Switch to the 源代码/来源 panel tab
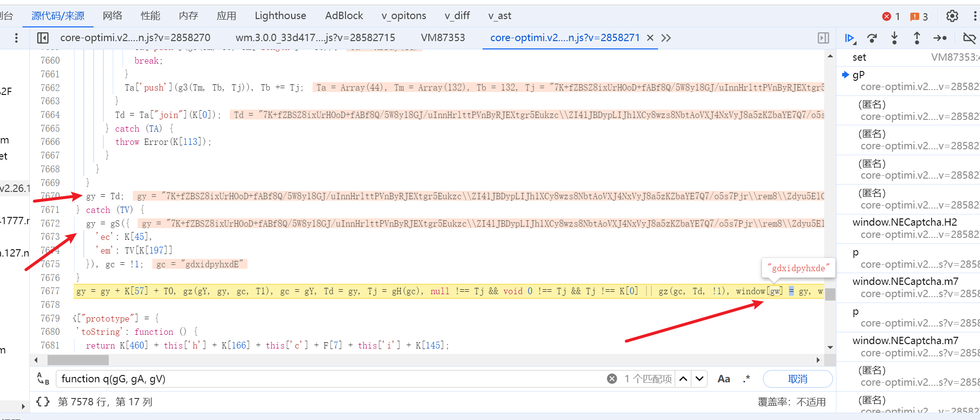The height and width of the screenshot is (420, 980). tap(58, 16)
